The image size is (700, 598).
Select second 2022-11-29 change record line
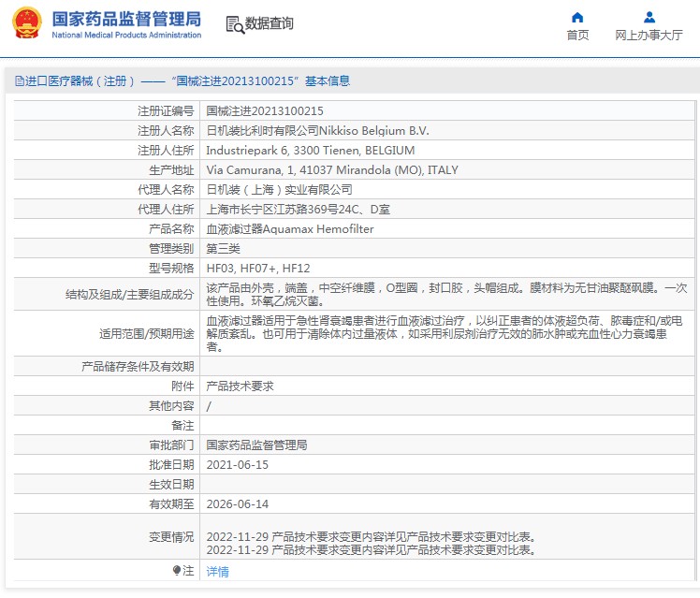[x=372, y=549]
